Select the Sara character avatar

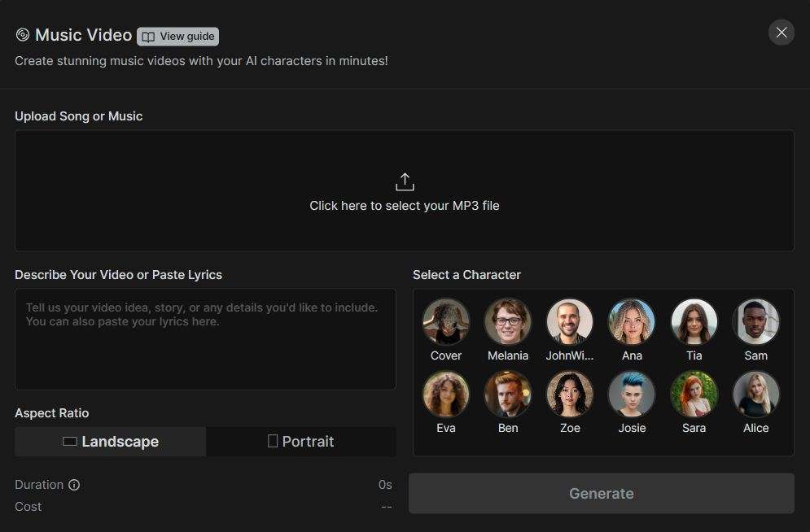click(x=694, y=394)
